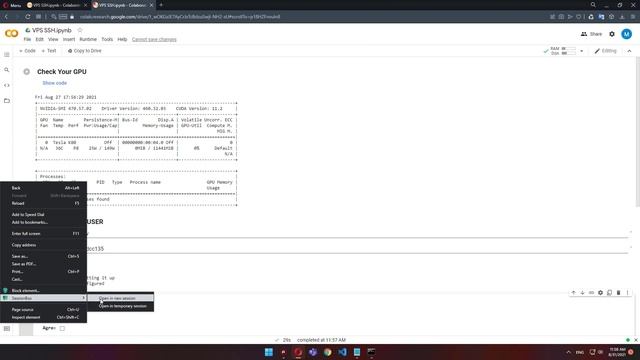The width and height of the screenshot is (640, 360).
Task: Expand the SessionBox submenu entry
Action: tap(44, 298)
